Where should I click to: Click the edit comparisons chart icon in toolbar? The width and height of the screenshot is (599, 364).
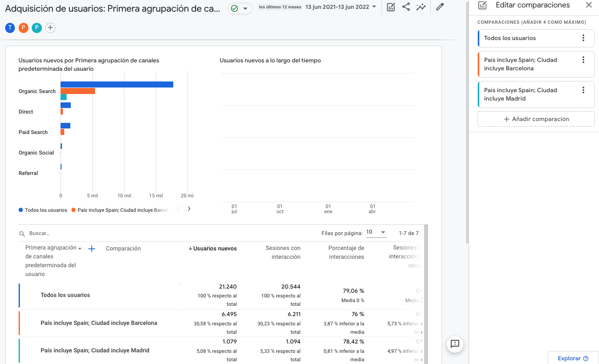click(391, 7)
